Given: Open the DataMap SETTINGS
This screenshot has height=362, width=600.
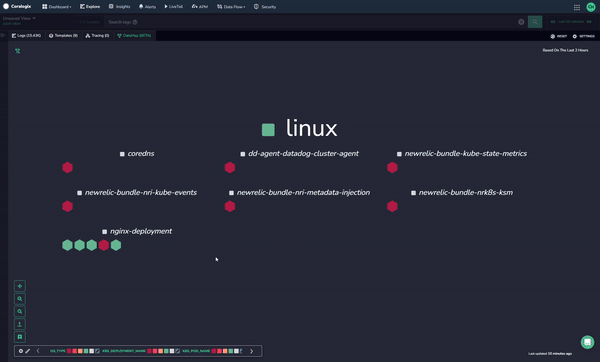Looking at the screenshot, I should (584, 36).
